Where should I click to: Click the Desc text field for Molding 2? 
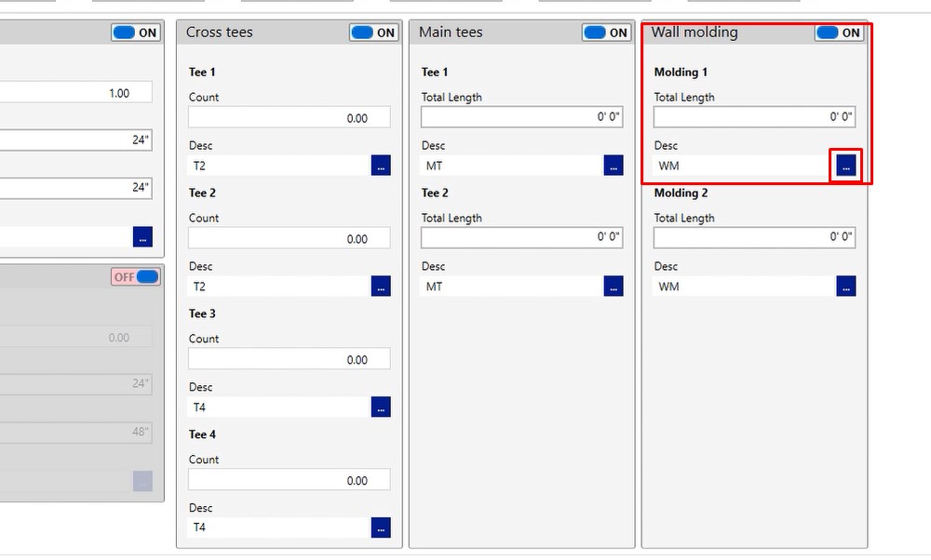click(742, 287)
